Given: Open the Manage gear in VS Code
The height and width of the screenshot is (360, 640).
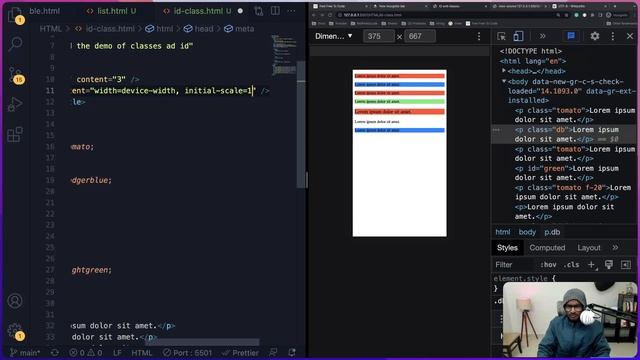Looking at the screenshot, I should tap(15, 331).
